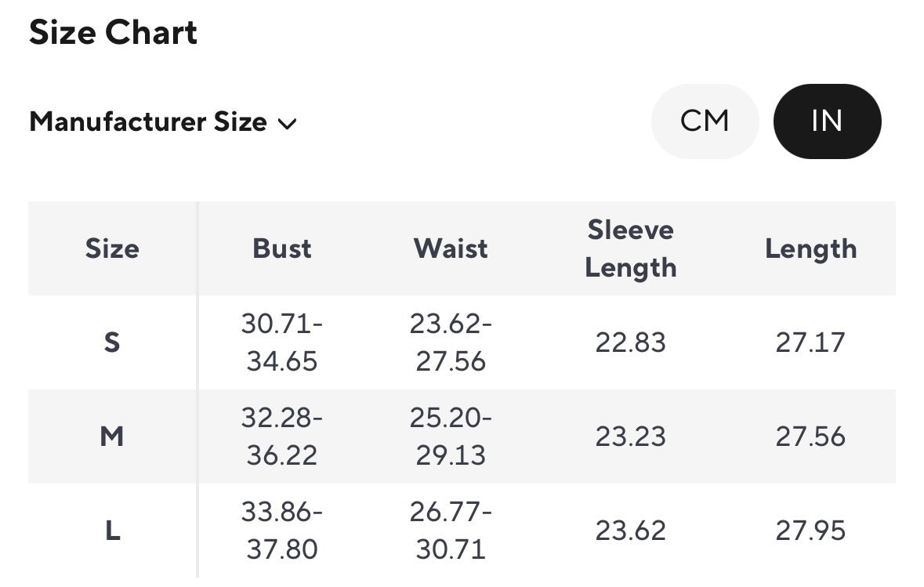Screen dimensions: 924x587
Task: Click the S waist value 23.62-27.56
Action: [451, 342]
